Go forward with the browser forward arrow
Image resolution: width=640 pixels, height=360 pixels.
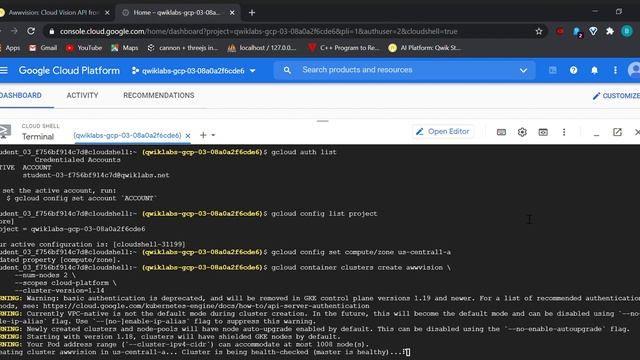(14, 31)
